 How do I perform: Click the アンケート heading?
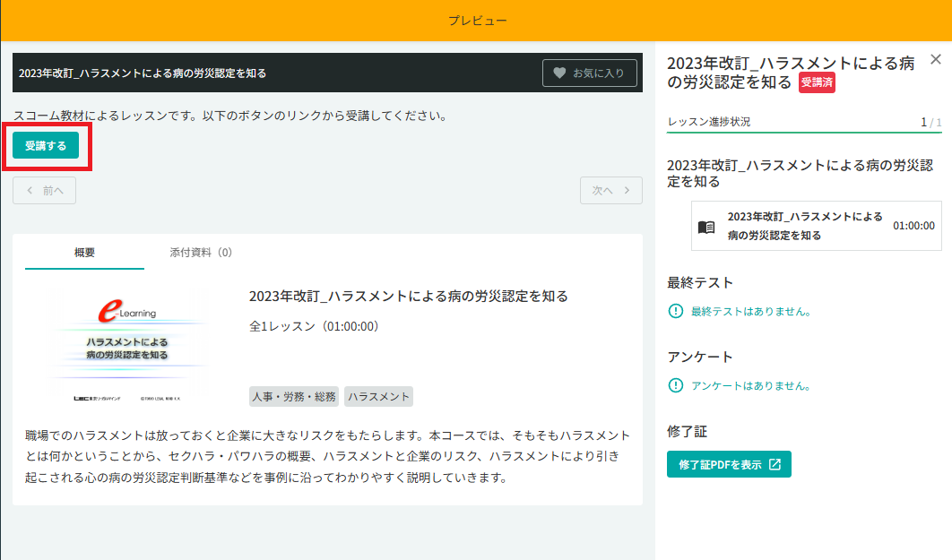coord(700,357)
